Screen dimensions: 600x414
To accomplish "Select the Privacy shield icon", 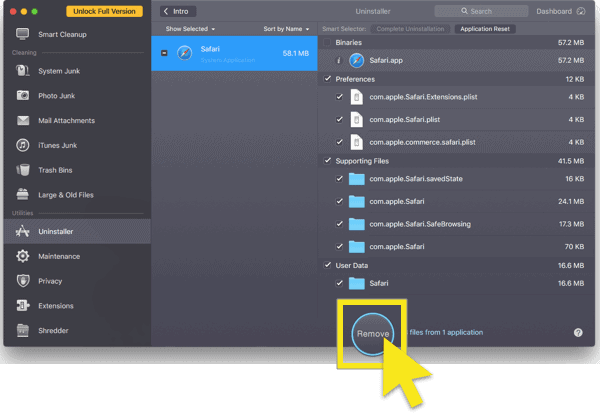I will tap(23, 281).
